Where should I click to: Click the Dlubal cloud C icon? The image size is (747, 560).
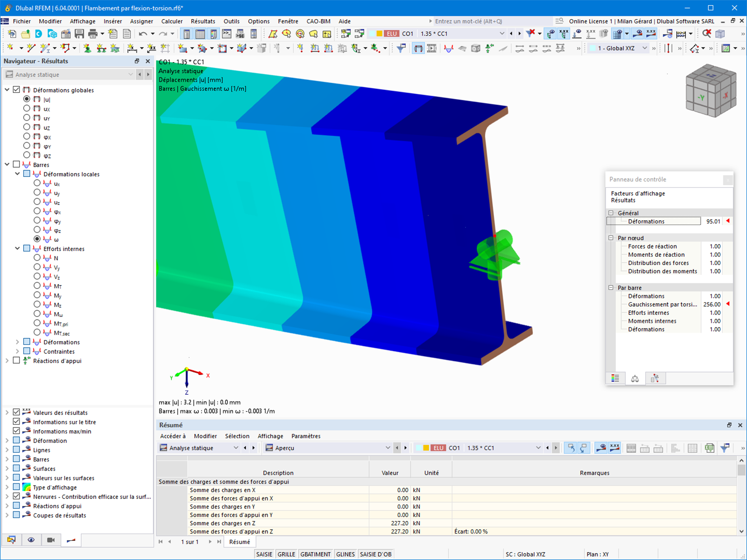[x=39, y=34]
